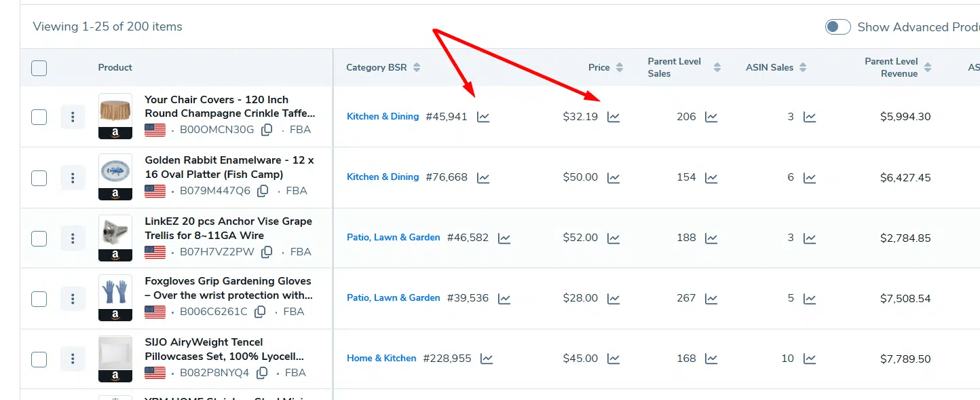Image resolution: width=980 pixels, height=400 pixels.
Task: Sort table by Price column
Action: 619,68
